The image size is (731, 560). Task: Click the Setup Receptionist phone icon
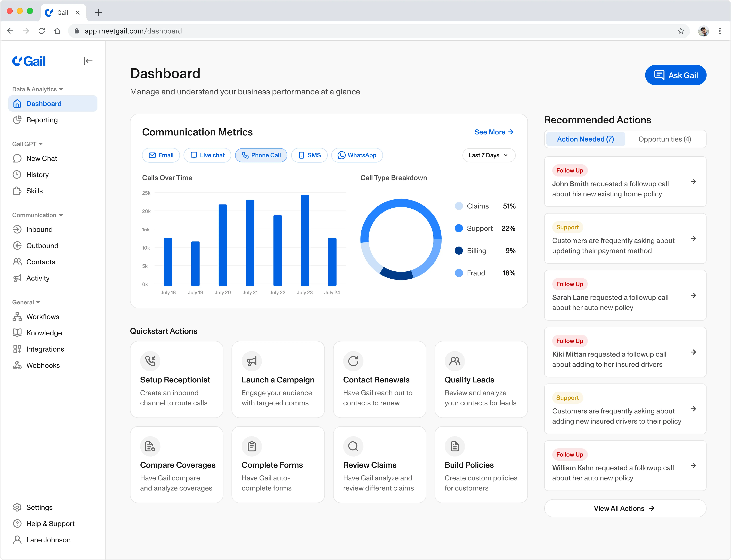click(x=150, y=361)
